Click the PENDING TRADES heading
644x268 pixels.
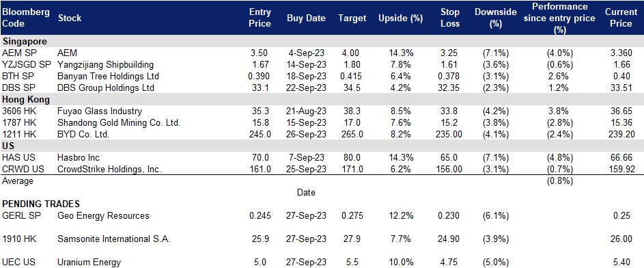41,204
